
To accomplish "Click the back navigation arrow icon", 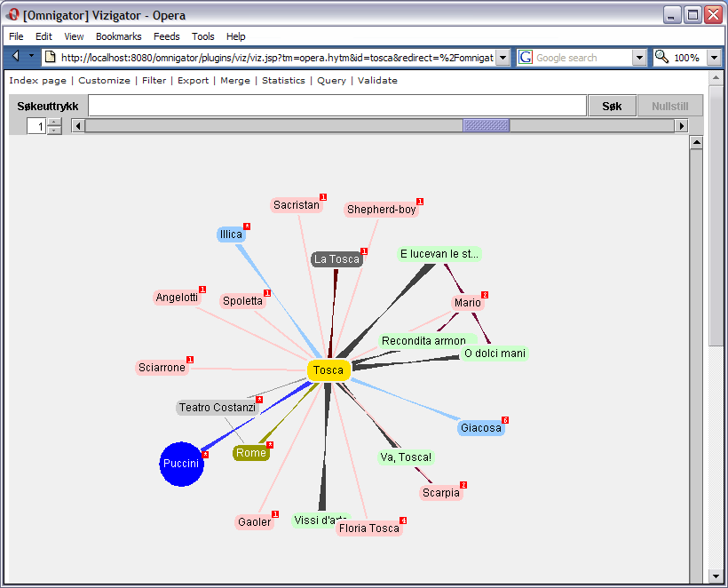I will coord(16,57).
